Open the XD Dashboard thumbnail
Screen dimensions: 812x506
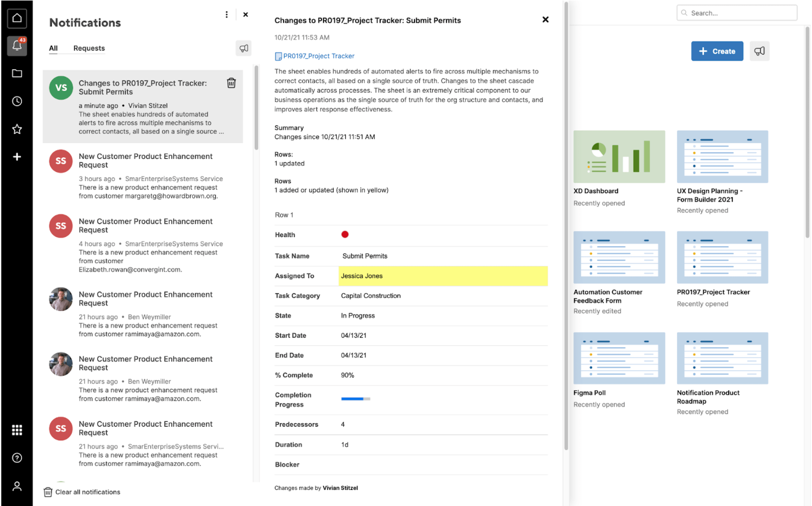click(619, 157)
